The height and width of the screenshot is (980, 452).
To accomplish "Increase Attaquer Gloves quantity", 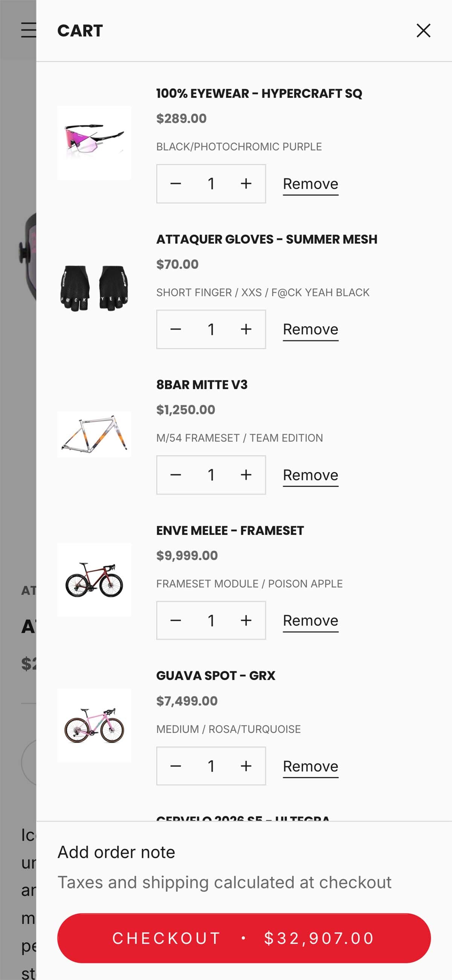I will click(246, 329).
